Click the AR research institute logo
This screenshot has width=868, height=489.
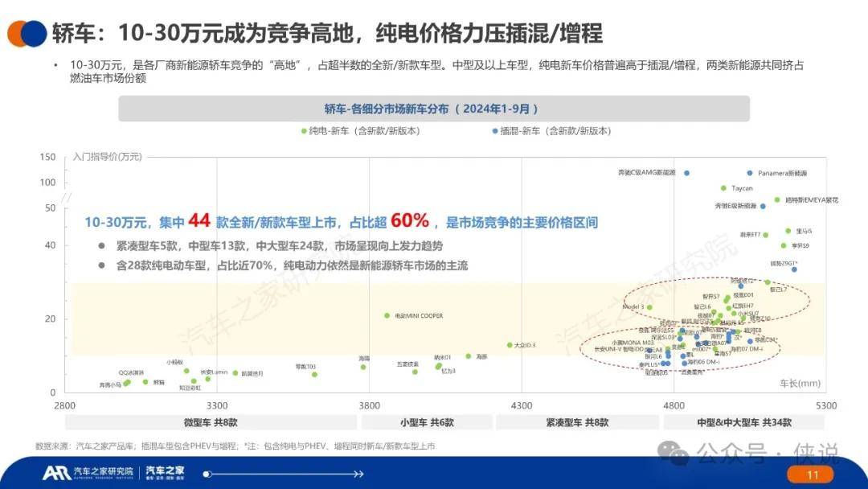click(x=88, y=472)
